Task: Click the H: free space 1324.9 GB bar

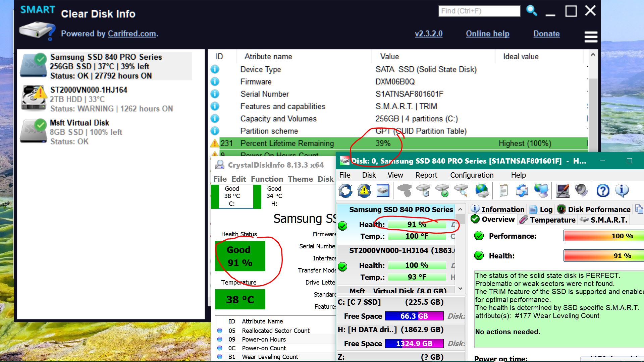Action: 414,344
